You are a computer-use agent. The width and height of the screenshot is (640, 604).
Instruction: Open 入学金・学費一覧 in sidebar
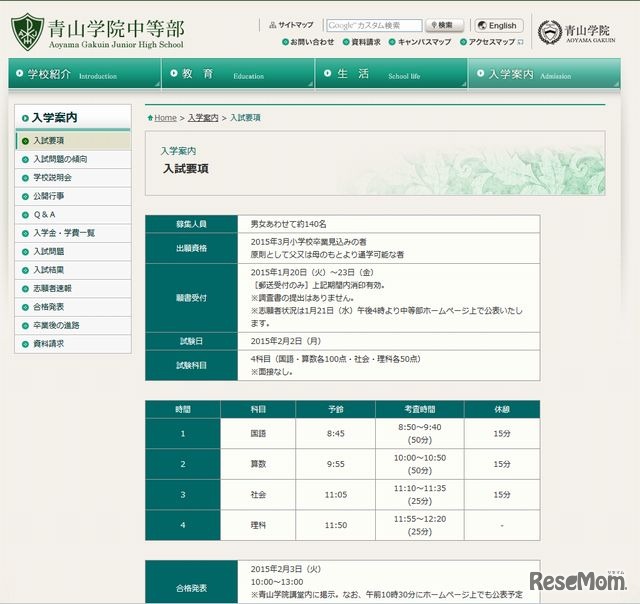[73, 233]
